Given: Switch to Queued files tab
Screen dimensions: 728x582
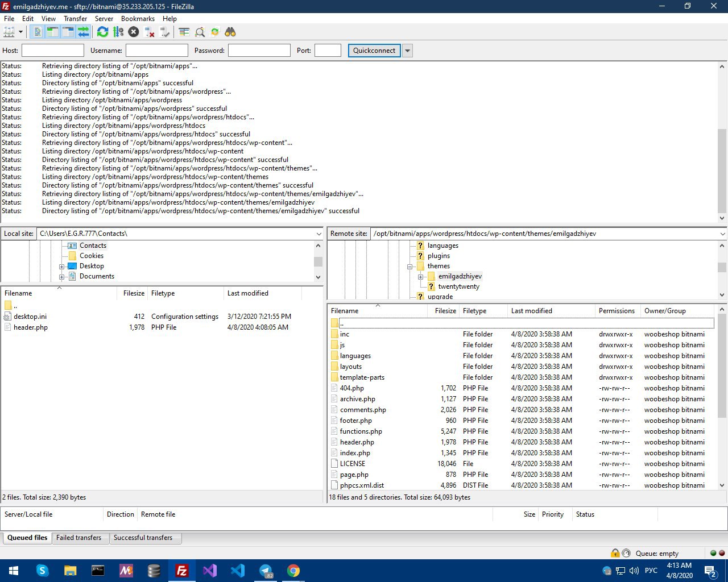Looking at the screenshot, I should pyautogui.click(x=27, y=538).
